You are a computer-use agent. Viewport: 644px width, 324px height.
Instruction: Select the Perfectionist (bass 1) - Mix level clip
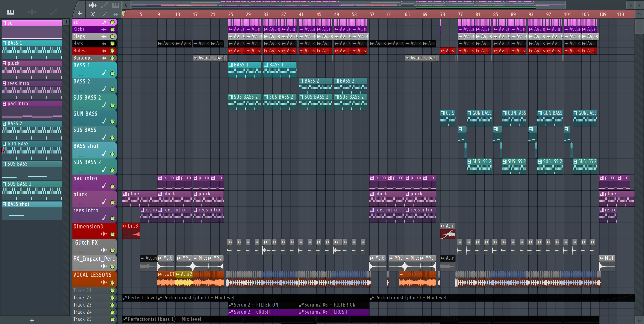coord(360,319)
